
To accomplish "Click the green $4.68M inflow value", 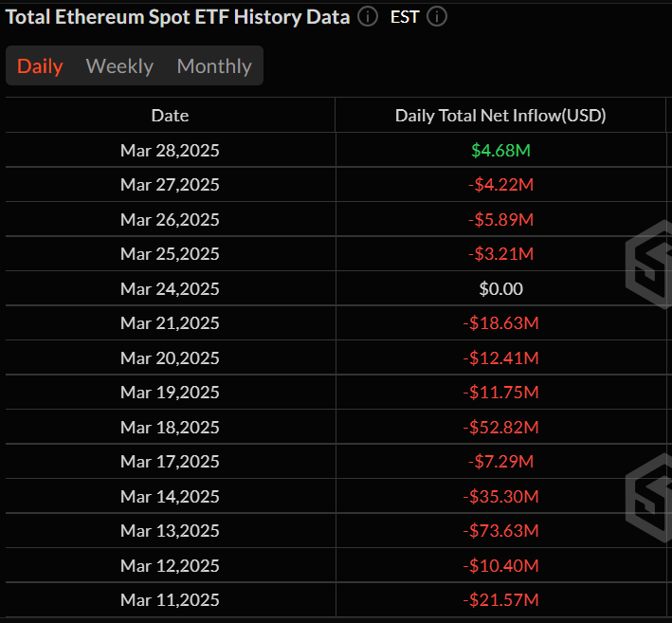I will [500, 151].
